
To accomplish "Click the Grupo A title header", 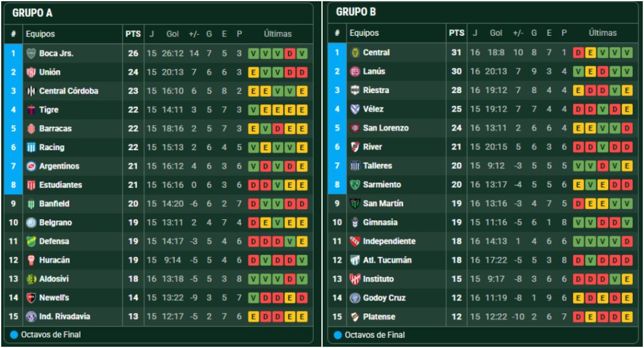I will (33, 12).
